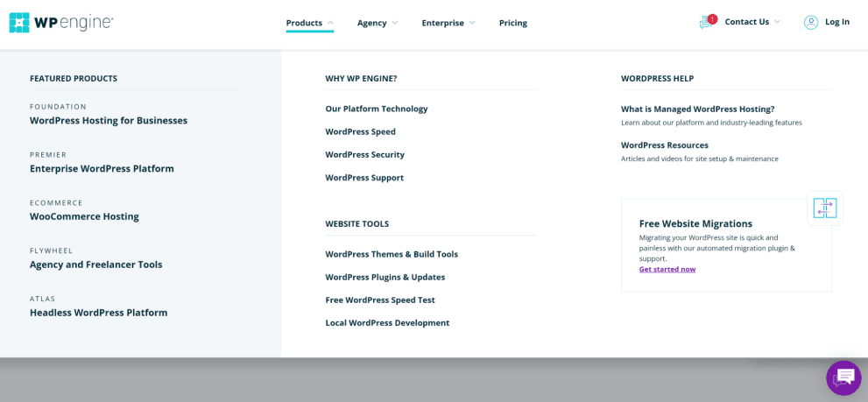Click the PREMIER label
868x402 pixels.
(x=48, y=155)
